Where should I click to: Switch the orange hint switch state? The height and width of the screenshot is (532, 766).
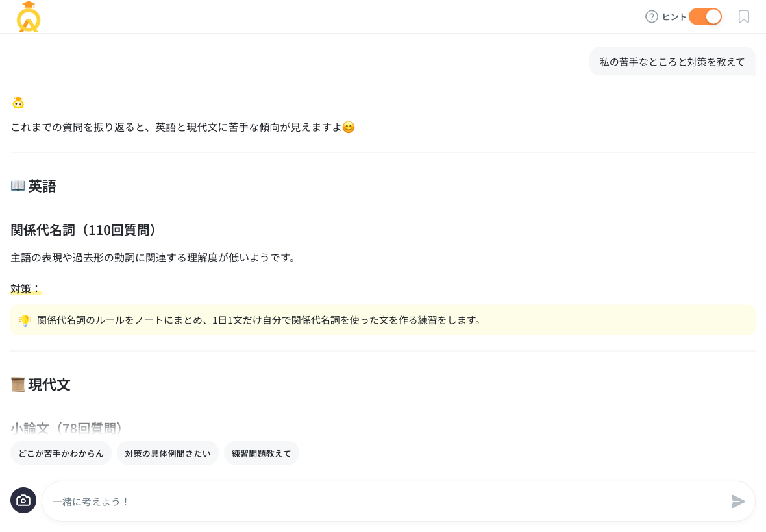[x=705, y=17]
